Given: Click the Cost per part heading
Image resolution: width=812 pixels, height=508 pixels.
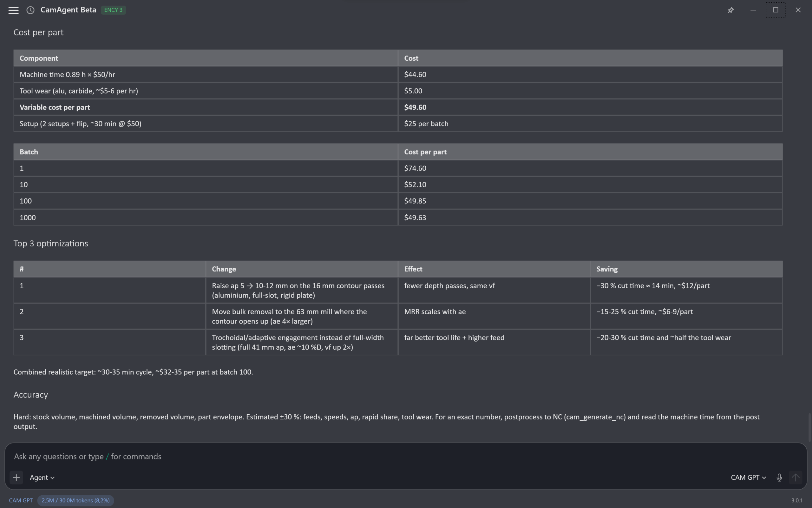Looking at the screenshot, I should point(38,33).
